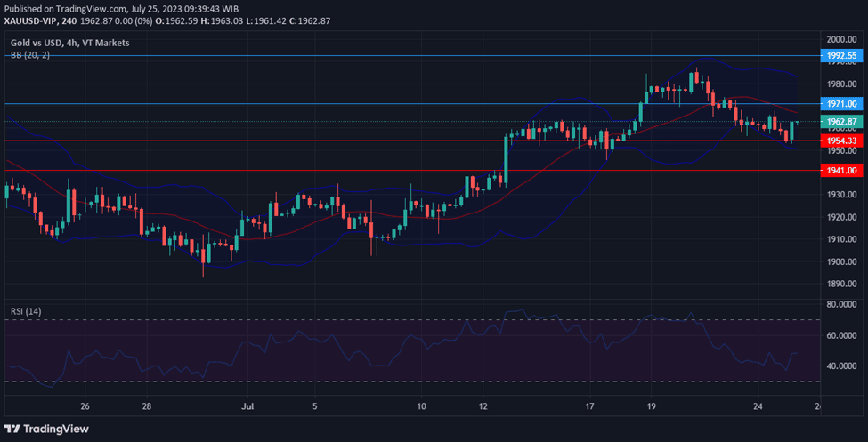Click the 1900.00 mark on price scale
This screenshot has width=868, height=442.
point(840,261)
